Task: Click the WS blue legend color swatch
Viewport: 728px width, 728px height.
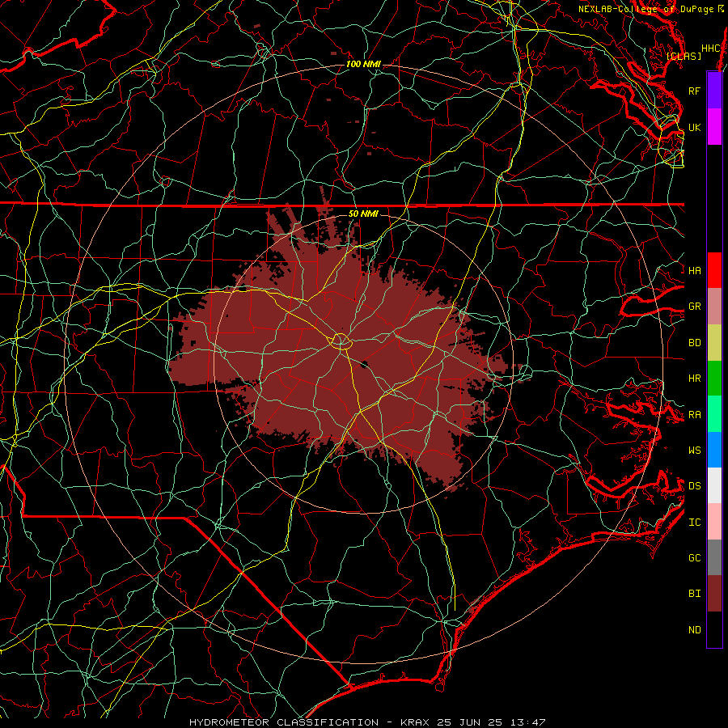Action: pos(714,450)
